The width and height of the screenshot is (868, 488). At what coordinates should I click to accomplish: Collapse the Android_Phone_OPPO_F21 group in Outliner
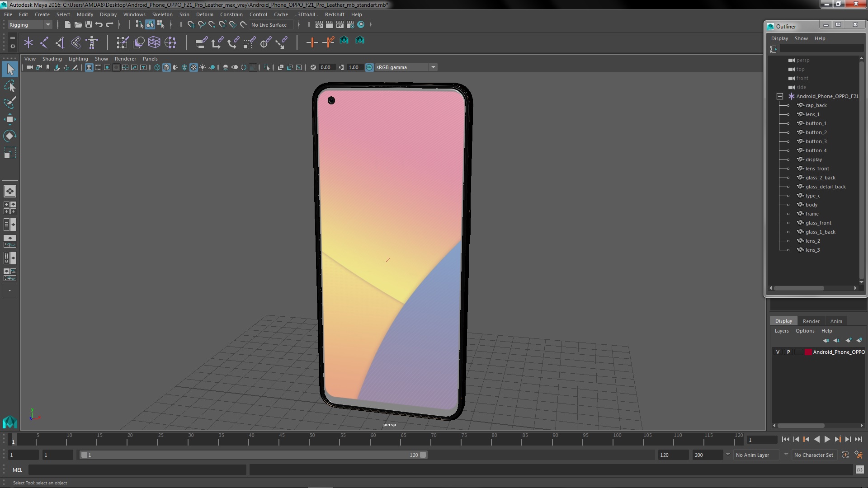point(780,96)
